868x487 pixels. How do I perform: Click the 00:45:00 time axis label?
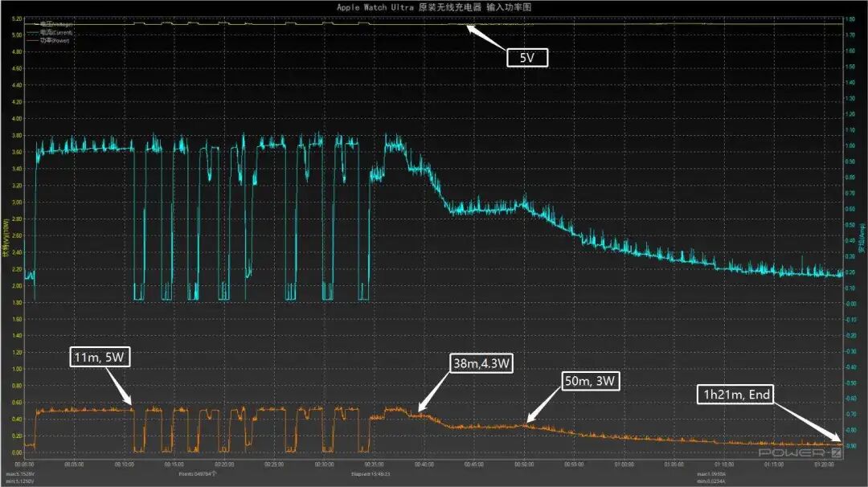point(474,464)
